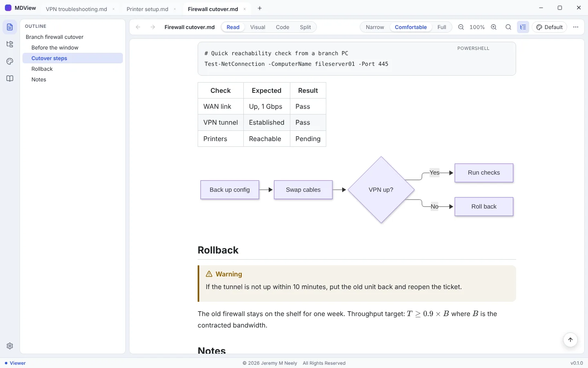Close the VPN troubleshooting.md tab

(114, 9)
